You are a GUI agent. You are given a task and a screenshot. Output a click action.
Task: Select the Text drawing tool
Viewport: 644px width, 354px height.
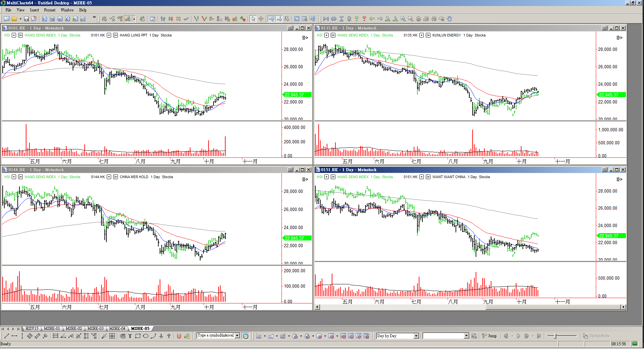130,336
